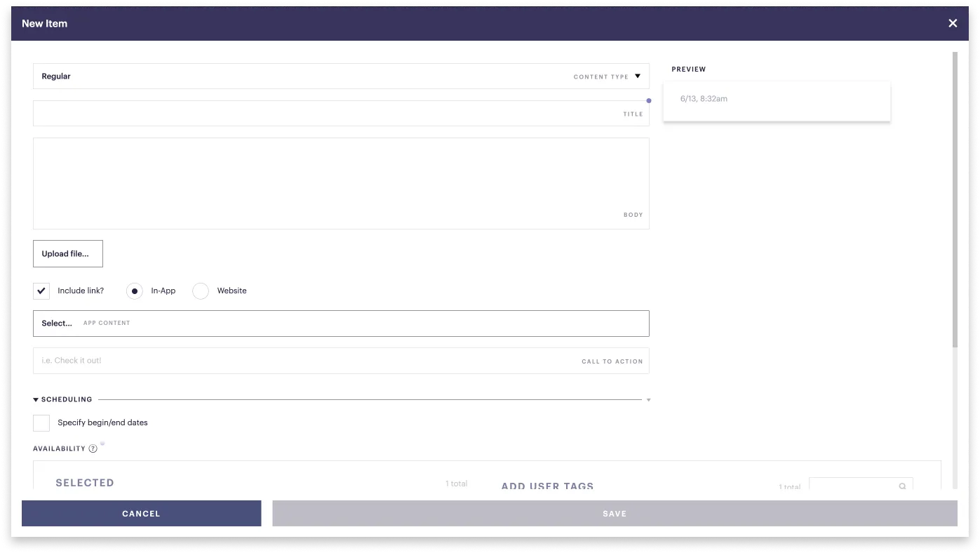Click the SELECTED heading

tap(85, 483)
